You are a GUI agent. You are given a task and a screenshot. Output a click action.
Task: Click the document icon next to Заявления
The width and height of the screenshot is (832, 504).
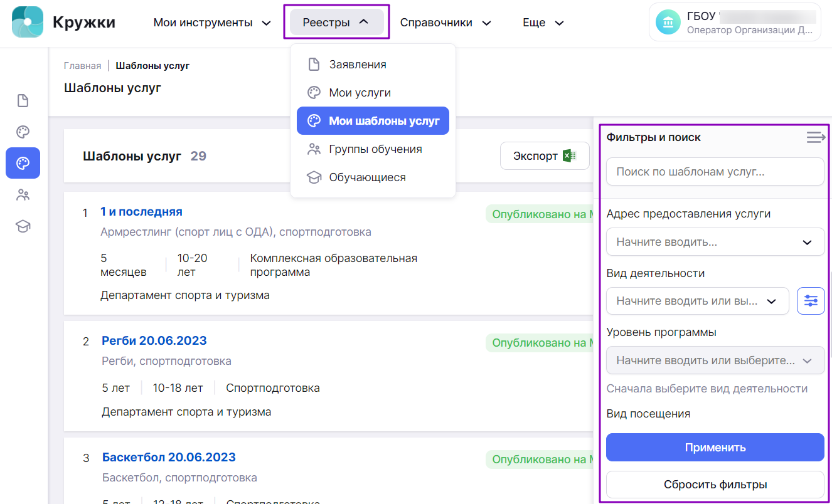coord(313,65)
